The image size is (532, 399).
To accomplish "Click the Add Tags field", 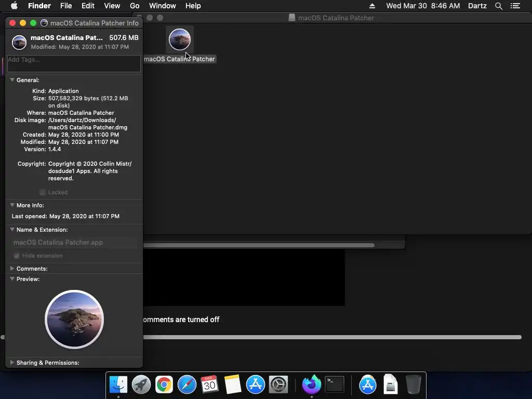I will pyautogui.click(x=74, y=63).
